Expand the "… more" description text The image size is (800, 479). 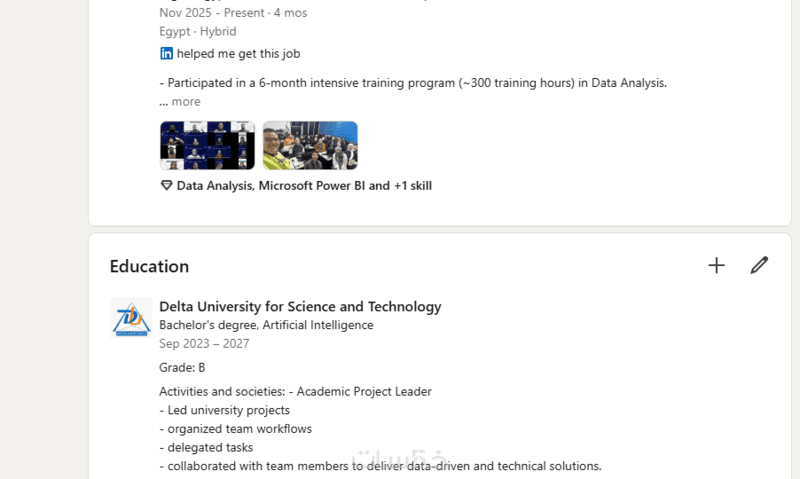pos(180,102)
